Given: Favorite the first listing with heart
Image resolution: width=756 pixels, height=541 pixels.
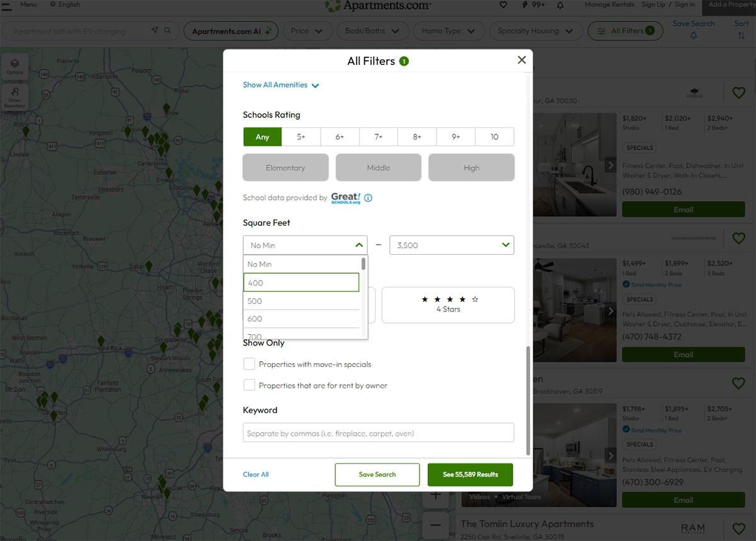Looking at the screenshot, I should 738,93.
